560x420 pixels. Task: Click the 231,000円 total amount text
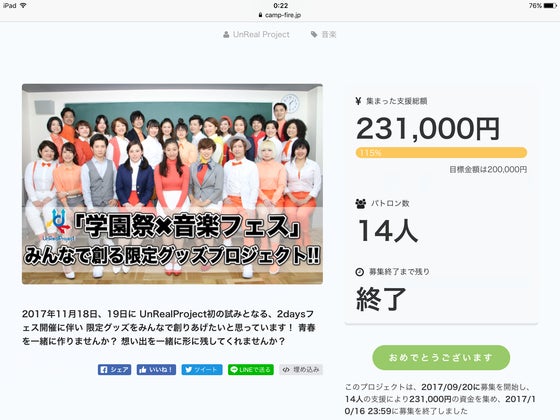pos(428,129)
